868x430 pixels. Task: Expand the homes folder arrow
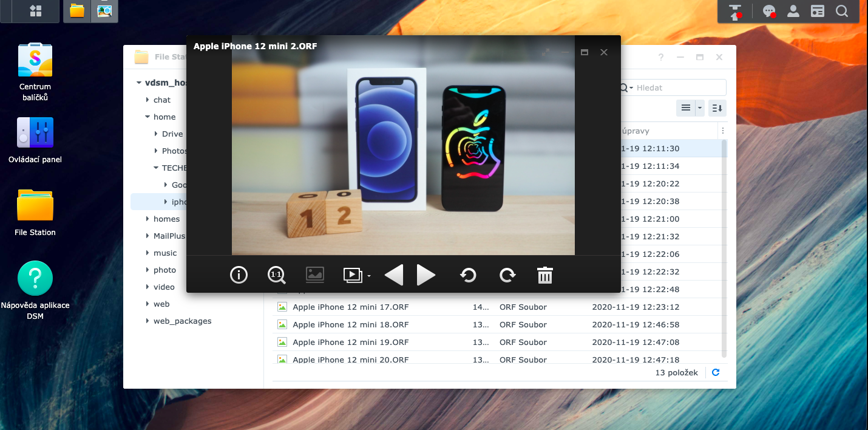pos(147,219)
